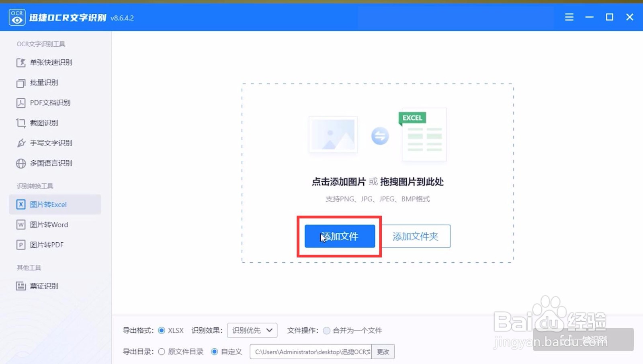Switch to 图片转Word conversion
The image size is (643, 364).
click(x=48, y=225)
